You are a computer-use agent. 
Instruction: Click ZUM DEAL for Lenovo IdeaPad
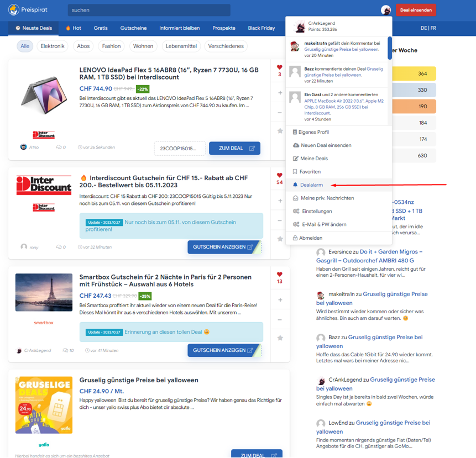coord(234,148)
